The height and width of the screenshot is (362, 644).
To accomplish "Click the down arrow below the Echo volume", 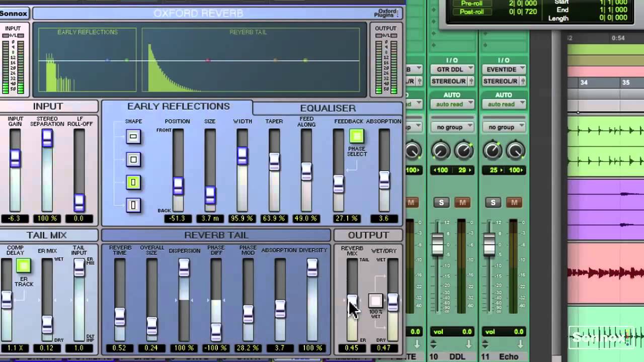I will tap(520, 344).
